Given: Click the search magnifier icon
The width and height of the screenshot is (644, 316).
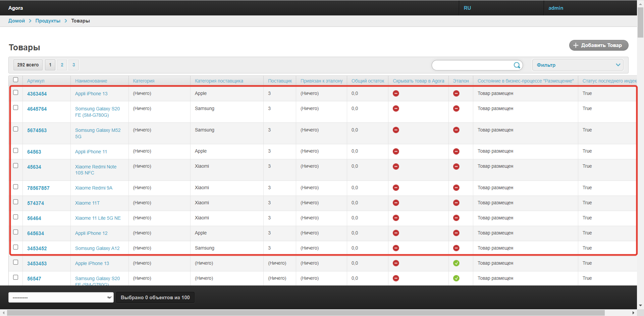Looking at the screenshot, I should tap(517, 65).
